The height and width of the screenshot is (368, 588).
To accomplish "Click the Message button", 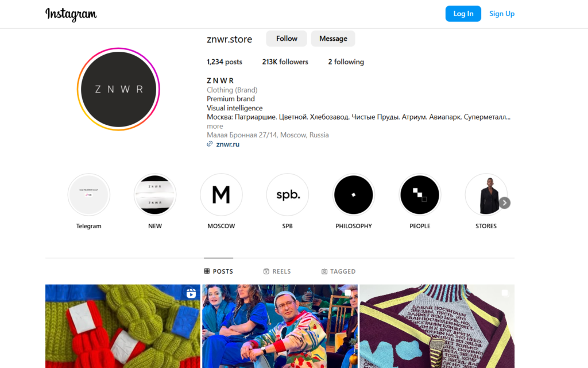I will tap(333, 39).
